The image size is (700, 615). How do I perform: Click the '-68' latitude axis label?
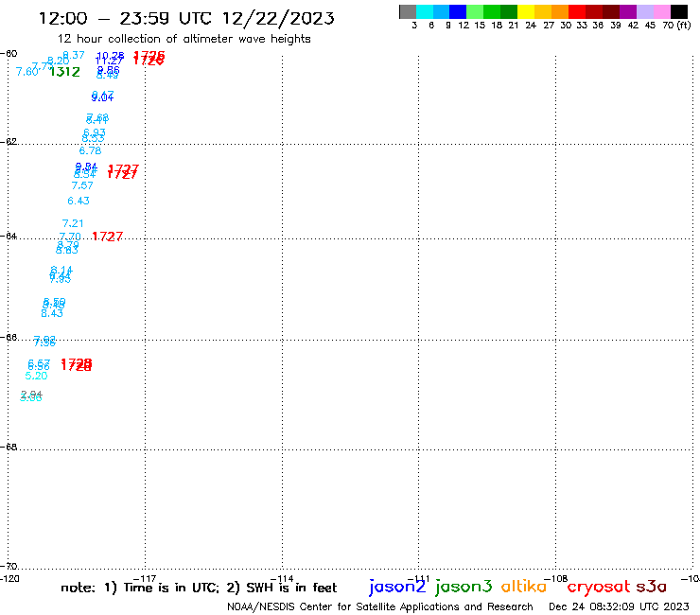[x=9, y=447]
